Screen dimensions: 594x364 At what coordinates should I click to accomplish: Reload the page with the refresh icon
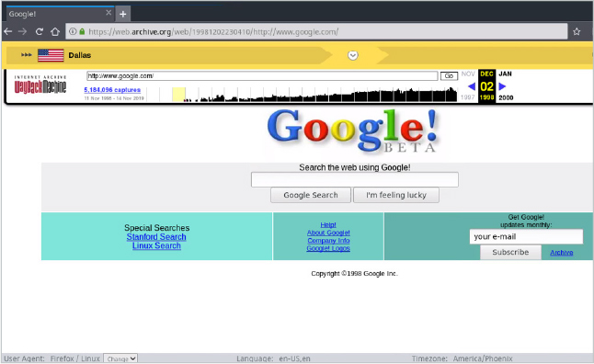point(39,32)
